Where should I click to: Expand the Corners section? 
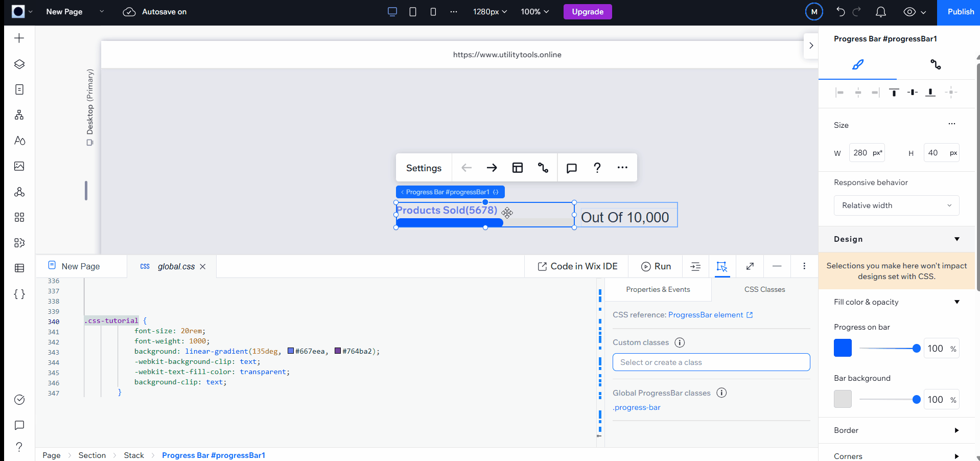[x=956, y=456]
